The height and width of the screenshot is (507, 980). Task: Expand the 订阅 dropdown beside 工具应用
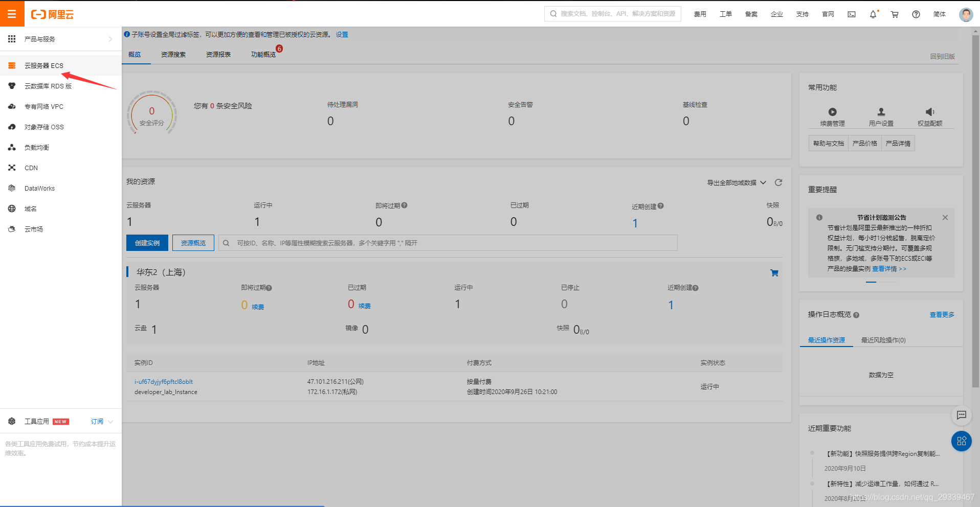[102, 422]
